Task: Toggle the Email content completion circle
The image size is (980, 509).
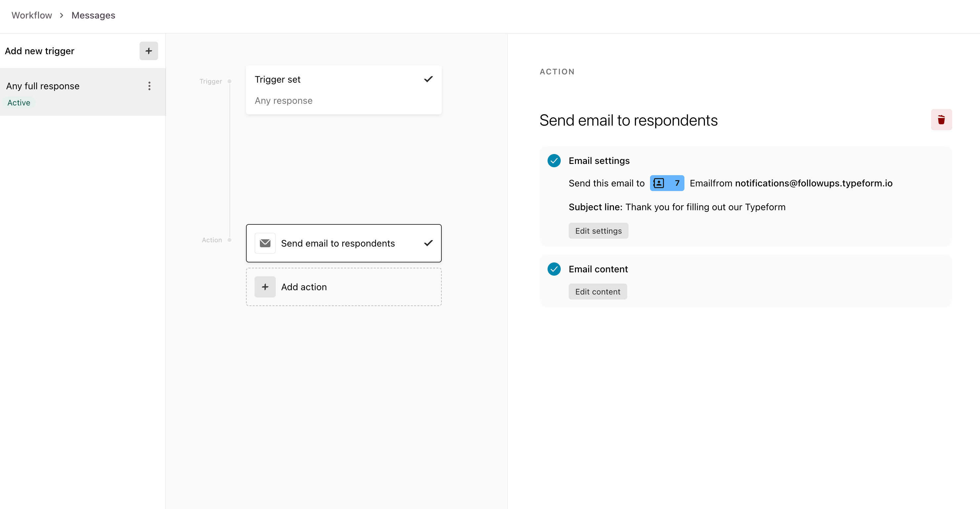Action: point(554,269)
